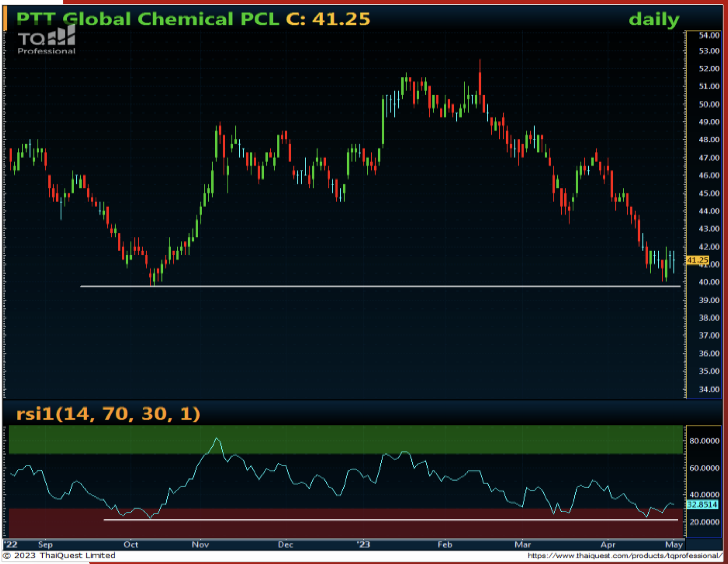The width and height of the screenshot is (728, 564).
Task: Select the 'daily' timeframe label
Action: [654, 20]
